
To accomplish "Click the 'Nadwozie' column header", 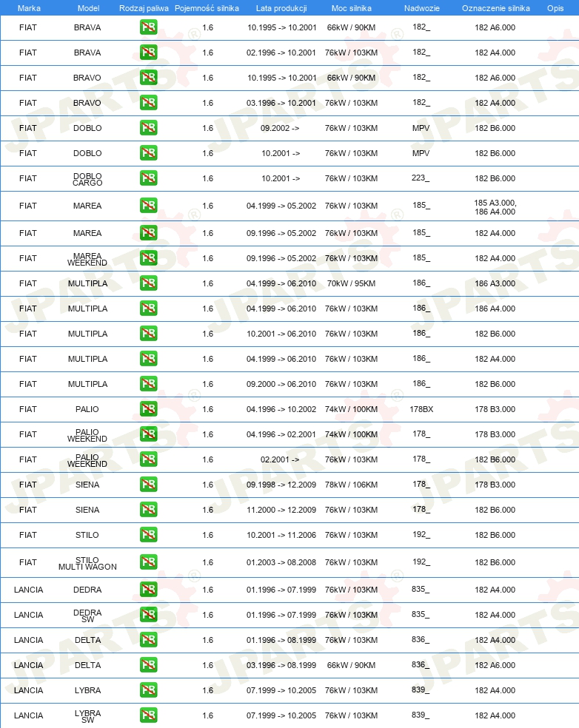I will point(421,8).
